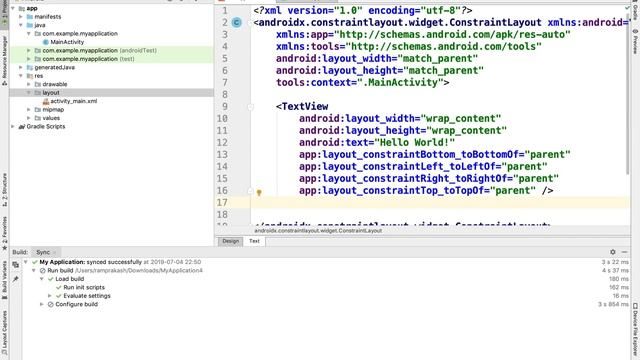The width and height of the screenshot is (640, 360).
Task: Click the ConstraintLayout breadcrumb below editor
Action: (318, 231)
